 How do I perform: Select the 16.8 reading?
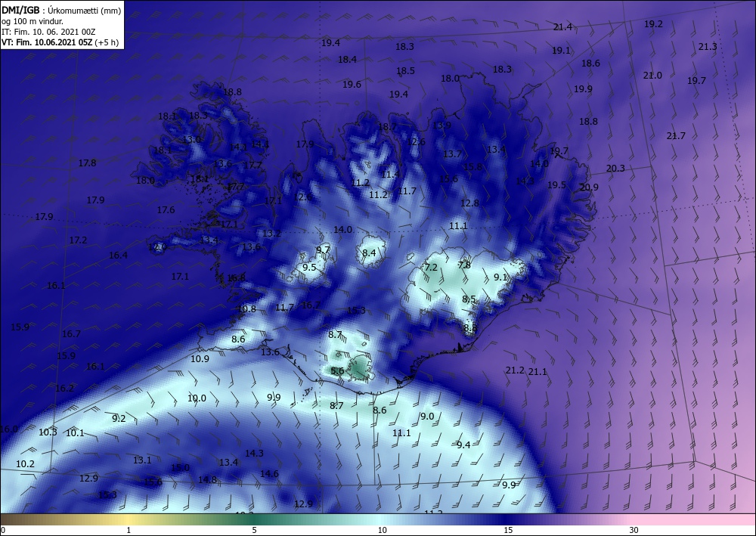[236, 278]
